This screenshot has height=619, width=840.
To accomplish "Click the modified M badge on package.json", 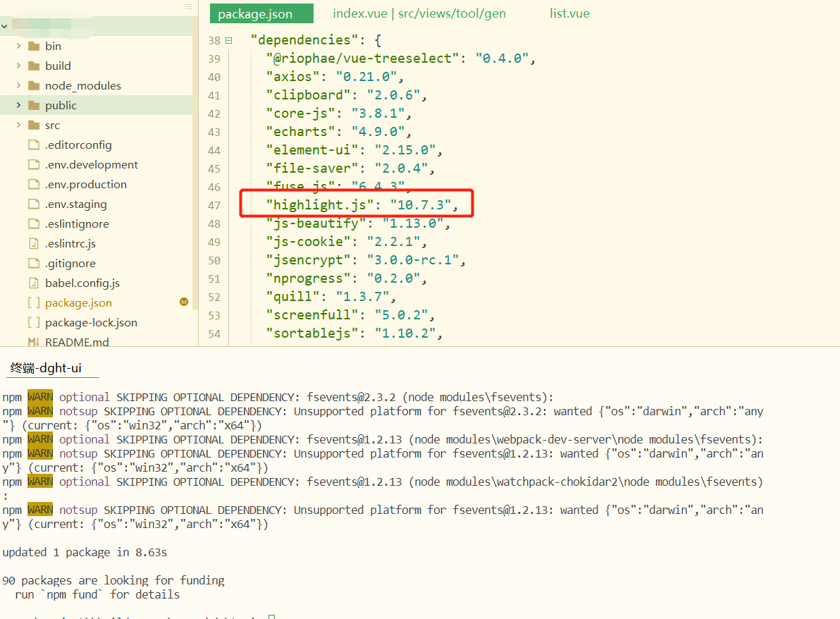I will click(x=184, y=302).
